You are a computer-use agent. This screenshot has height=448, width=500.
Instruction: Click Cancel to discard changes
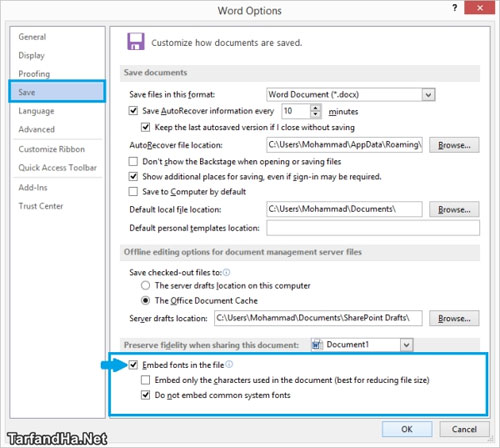pyautogui.click(x=464, y=429)
